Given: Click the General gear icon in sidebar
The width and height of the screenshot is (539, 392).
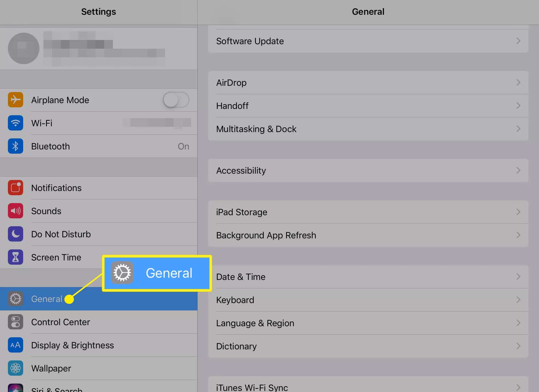Looking at the screenshot, I should click(x=16, y=299).
